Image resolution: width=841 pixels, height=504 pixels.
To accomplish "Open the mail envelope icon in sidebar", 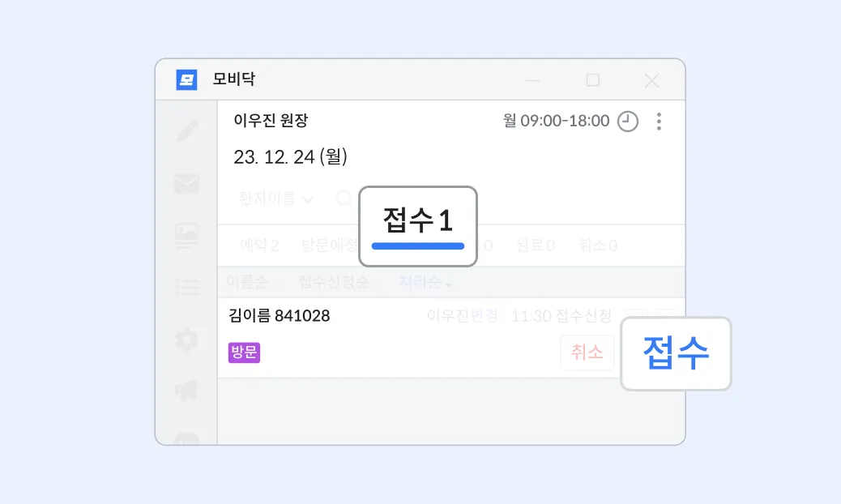I will click(x=187, y=184).
